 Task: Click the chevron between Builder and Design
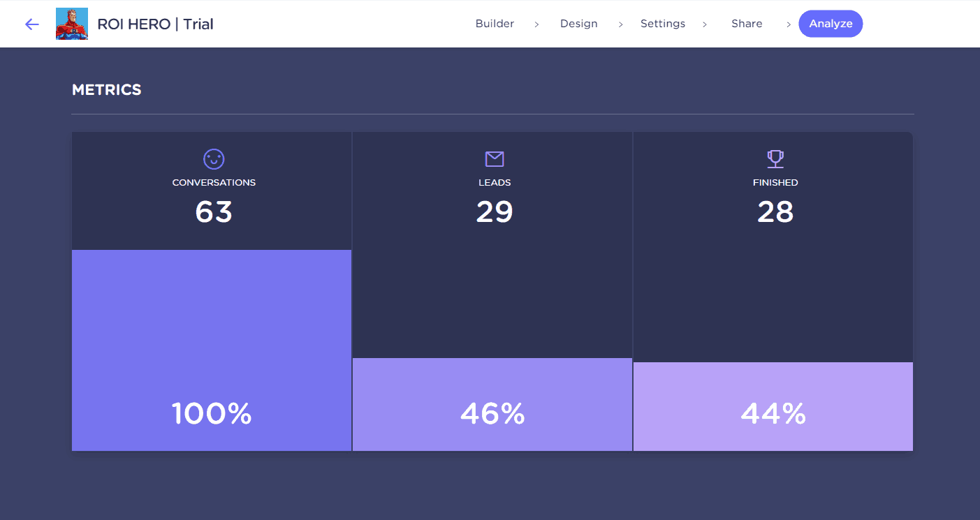click(x=536, y=24)
